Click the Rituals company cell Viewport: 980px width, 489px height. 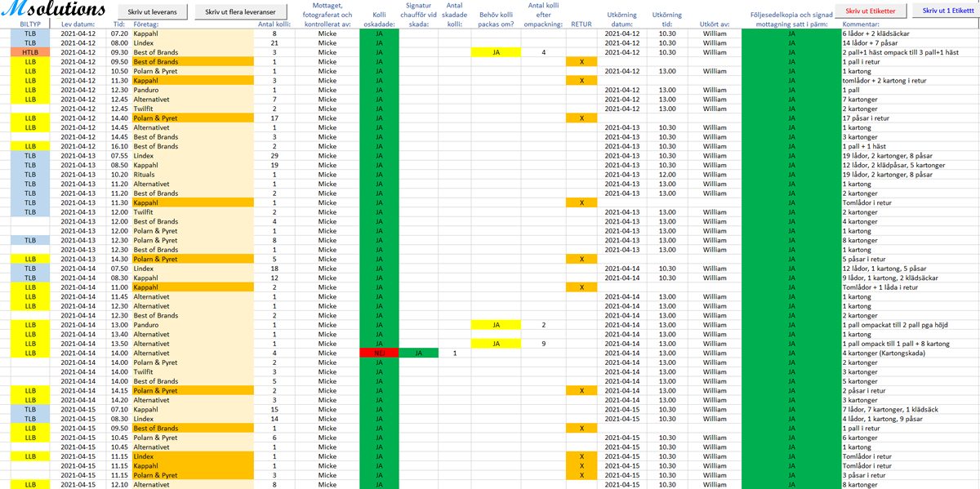(146, 175)
